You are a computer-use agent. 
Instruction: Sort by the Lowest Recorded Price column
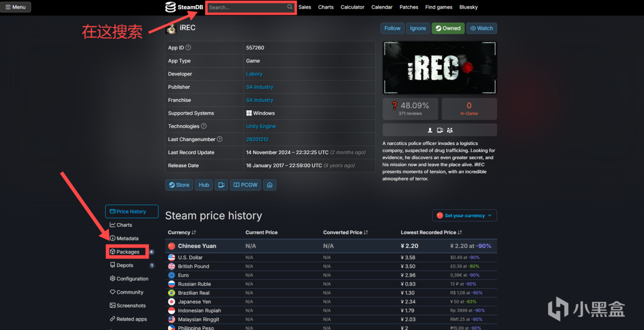pos(431,232)
